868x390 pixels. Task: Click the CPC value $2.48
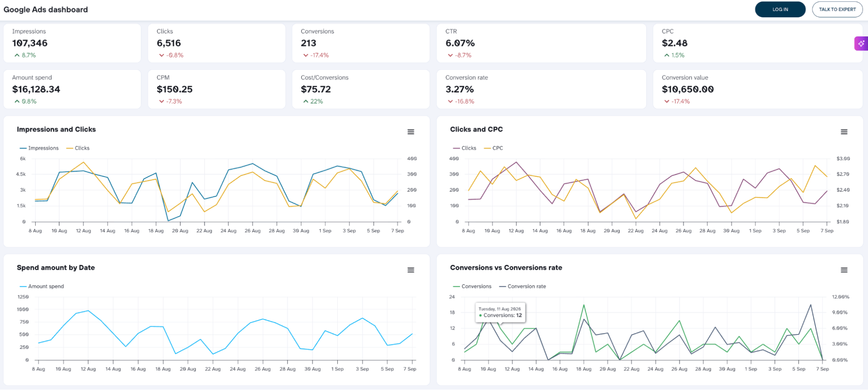[674, 43]
